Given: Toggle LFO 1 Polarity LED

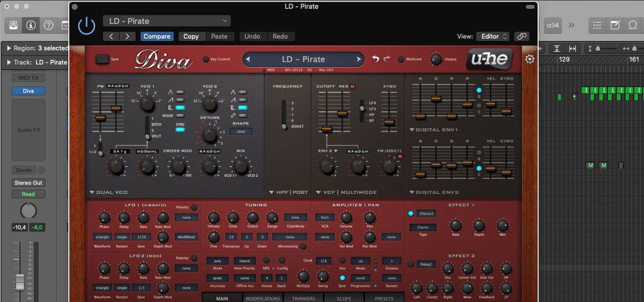Looking at the screenshot, I should (x=194, y=207).
